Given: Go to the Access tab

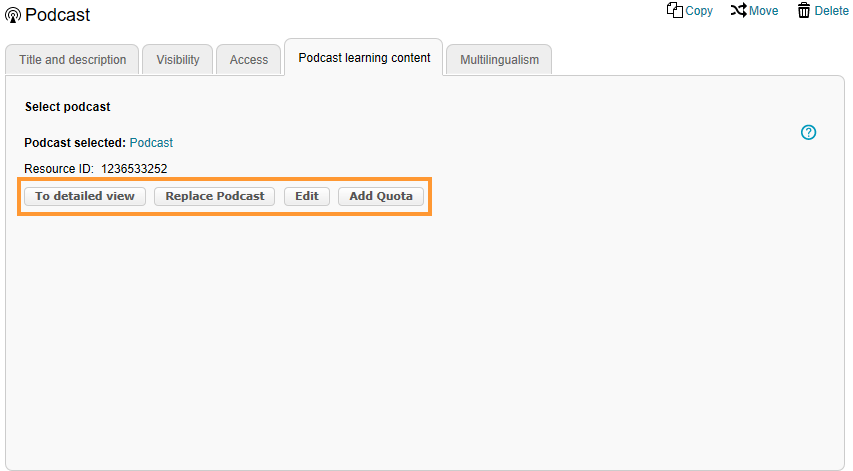Looking at the screenshot, I should pyautogui.click(x=249, y=60).
